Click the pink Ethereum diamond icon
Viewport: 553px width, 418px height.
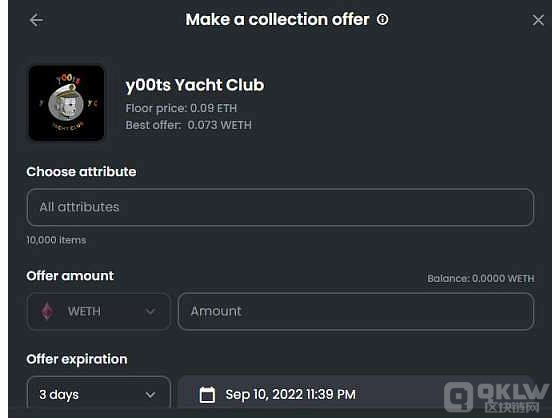point(47,311)
